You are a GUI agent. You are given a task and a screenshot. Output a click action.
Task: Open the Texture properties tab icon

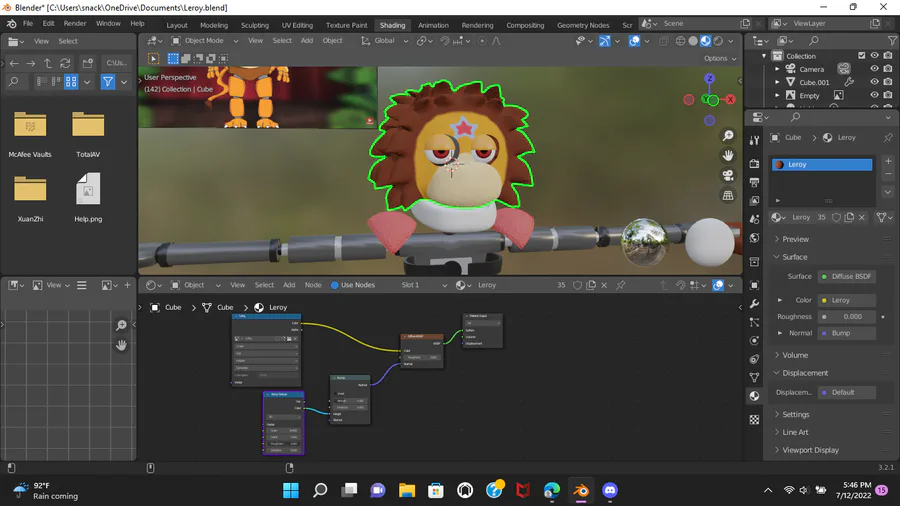pos(754,420)
